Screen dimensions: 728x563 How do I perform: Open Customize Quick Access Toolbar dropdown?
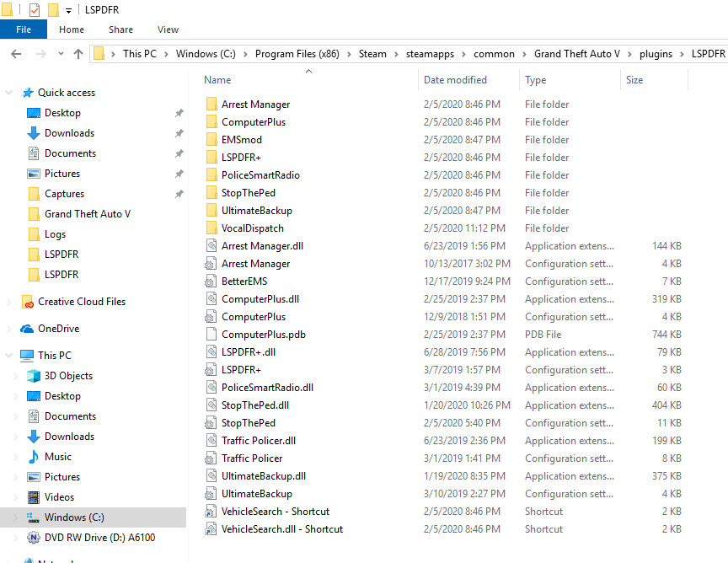point(68,10)
